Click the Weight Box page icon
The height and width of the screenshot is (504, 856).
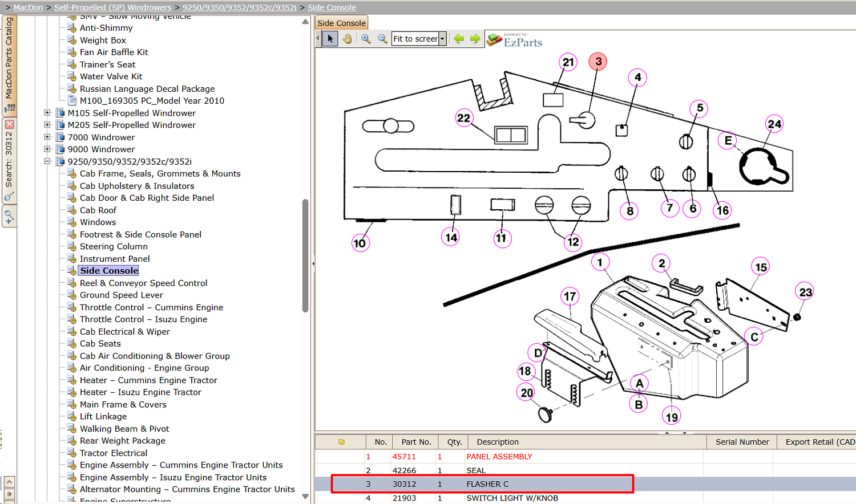[72, 40]
